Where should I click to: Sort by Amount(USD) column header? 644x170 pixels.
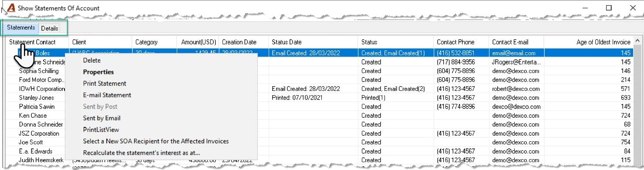197,42
